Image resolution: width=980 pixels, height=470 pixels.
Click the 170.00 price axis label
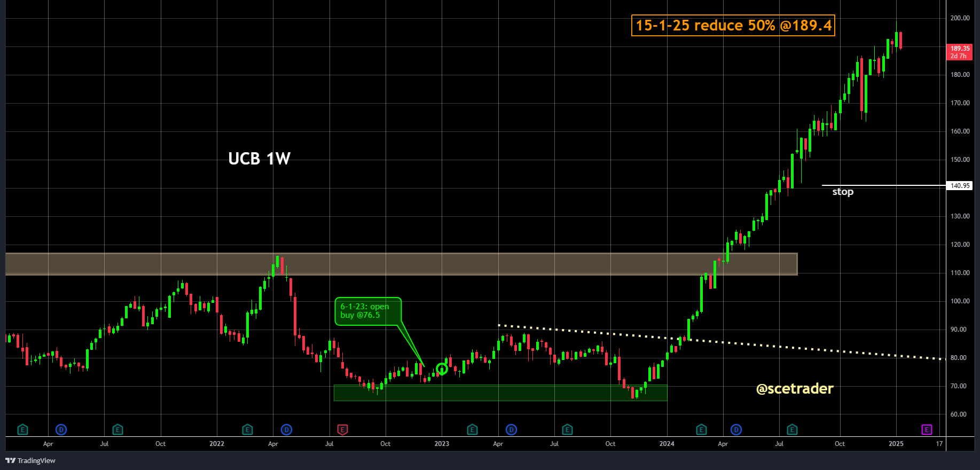click(960, 103)
